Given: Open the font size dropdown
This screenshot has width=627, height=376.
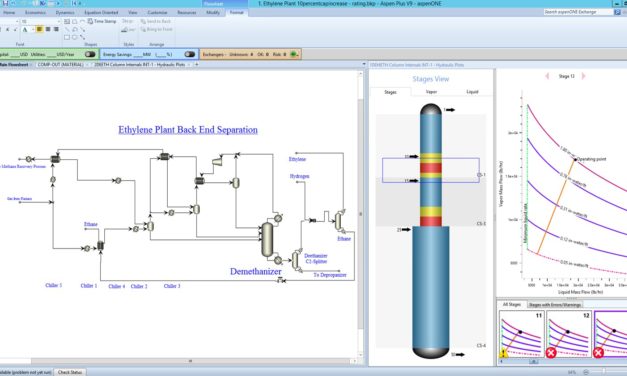Looking at the screenshot, I should pyautogui.click(x=58, y=21).
